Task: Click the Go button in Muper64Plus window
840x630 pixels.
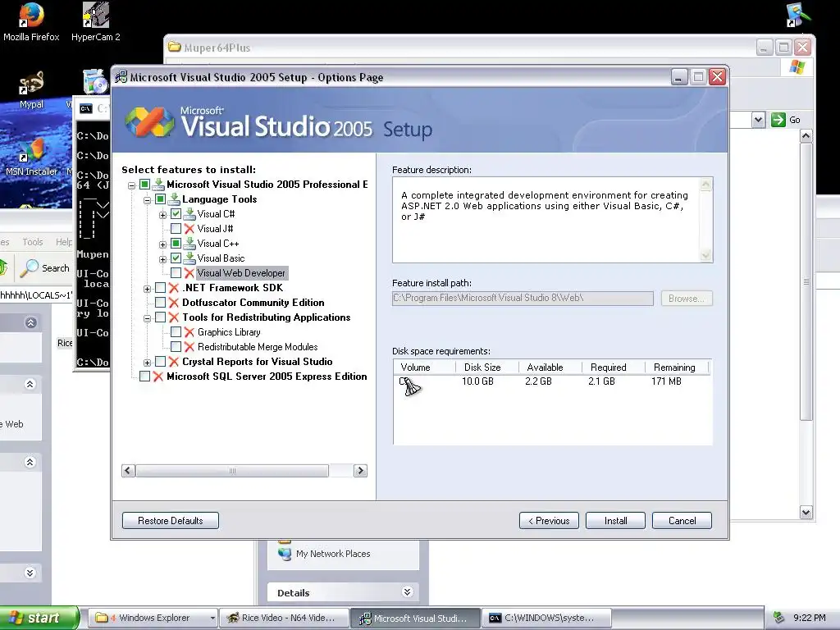Action: 787,120
